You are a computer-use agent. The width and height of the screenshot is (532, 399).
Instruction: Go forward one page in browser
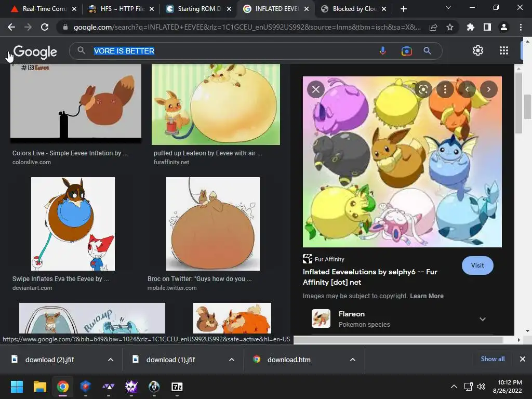pyautogui.click(x=28, y=27)
